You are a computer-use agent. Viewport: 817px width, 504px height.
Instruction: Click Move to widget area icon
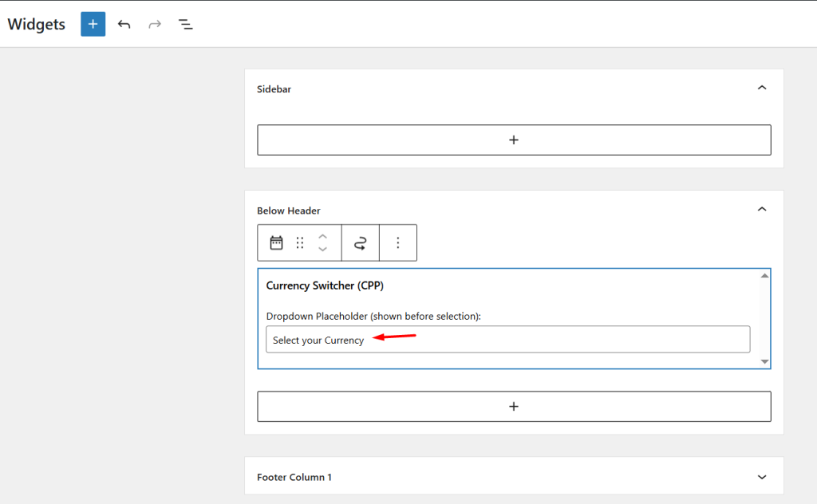pos(360,242)
